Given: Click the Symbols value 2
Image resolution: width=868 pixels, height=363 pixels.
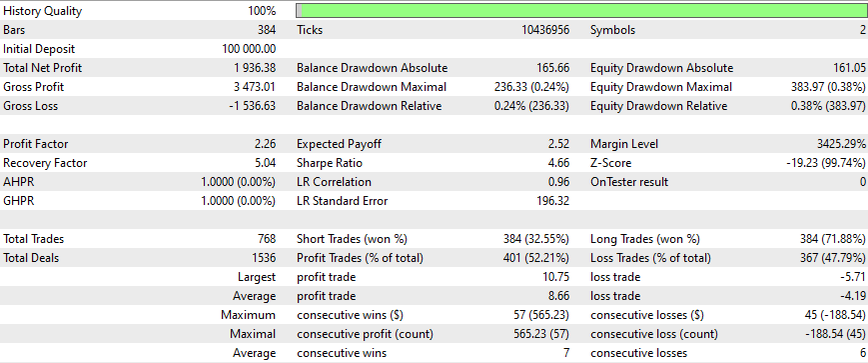Looking at the screenshot, I should tap(862, 30).
